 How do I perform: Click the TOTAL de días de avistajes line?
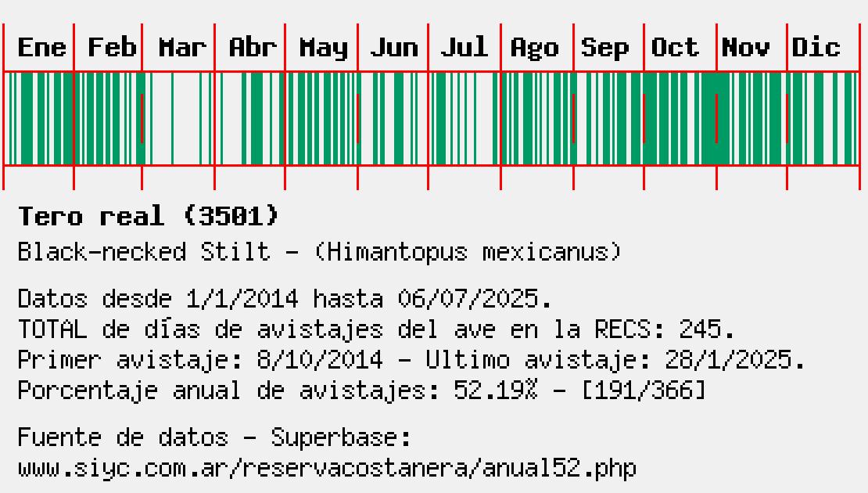pos(376,330)
